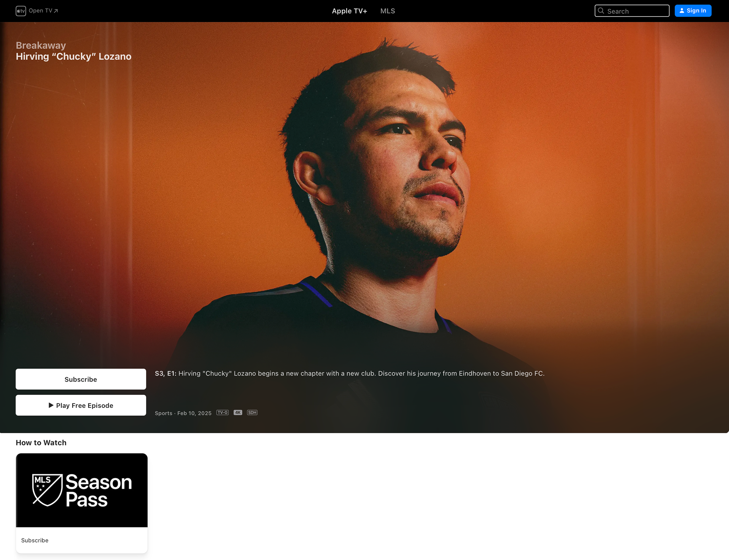Focus the Search input field
This screenshot has width=729, height=560.
pos(632,11)
